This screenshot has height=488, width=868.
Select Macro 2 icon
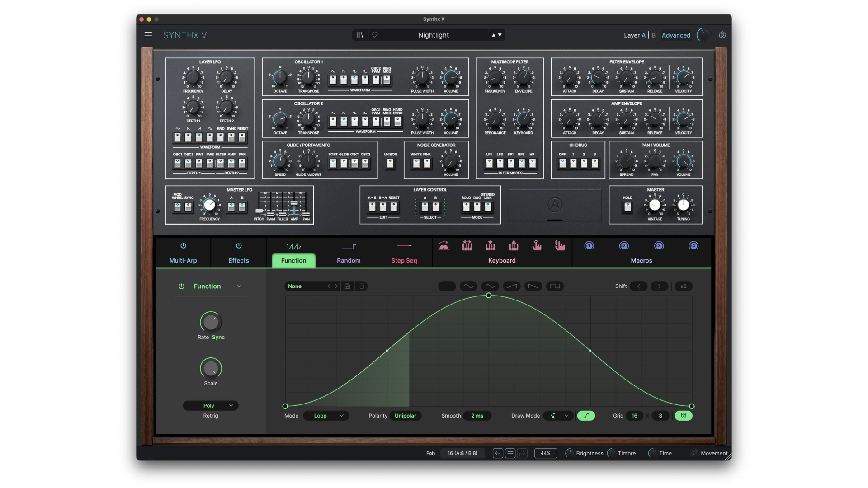624,246
